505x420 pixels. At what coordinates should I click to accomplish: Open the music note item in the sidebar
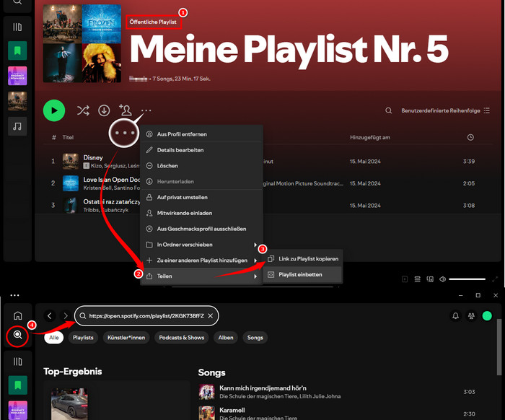click(x=17, y=126)
